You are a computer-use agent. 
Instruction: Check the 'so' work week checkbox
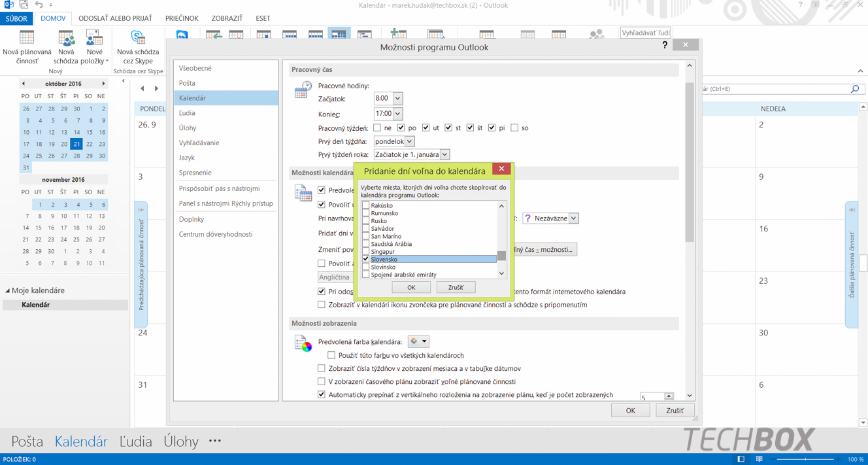coord(514,128)
